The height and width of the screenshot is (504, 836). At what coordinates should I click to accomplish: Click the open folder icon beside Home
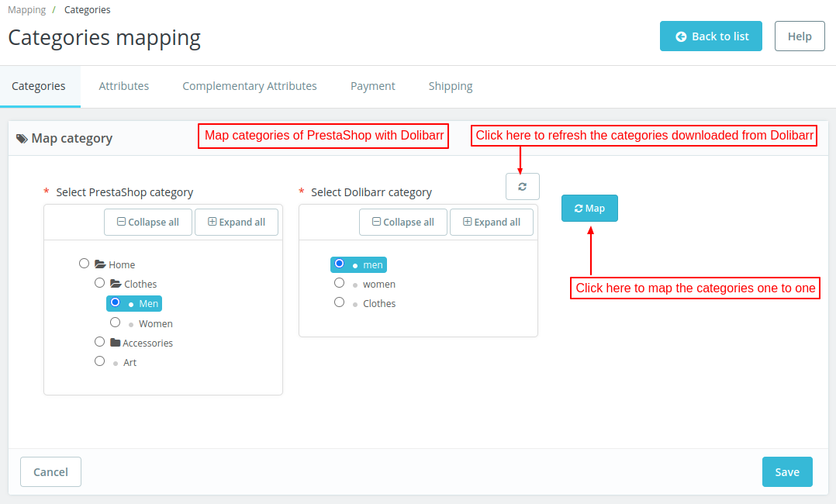click(100, 264)
